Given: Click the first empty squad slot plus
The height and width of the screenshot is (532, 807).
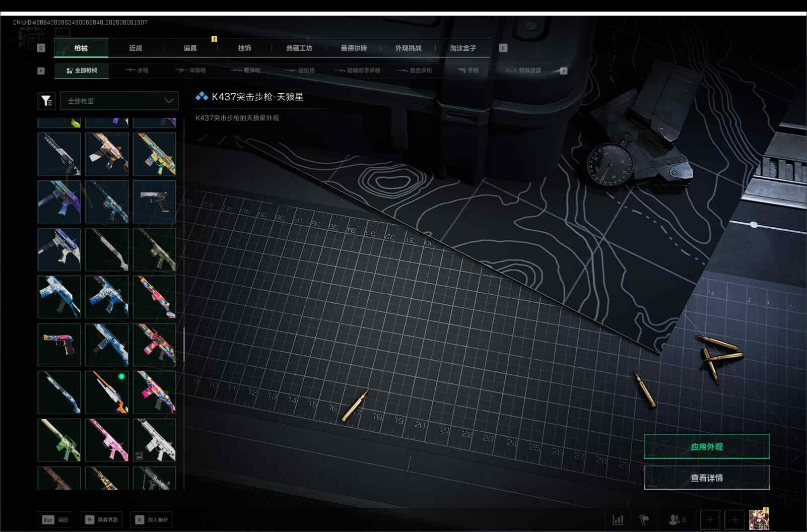Looking at the screenshot, I should (710, 519).
